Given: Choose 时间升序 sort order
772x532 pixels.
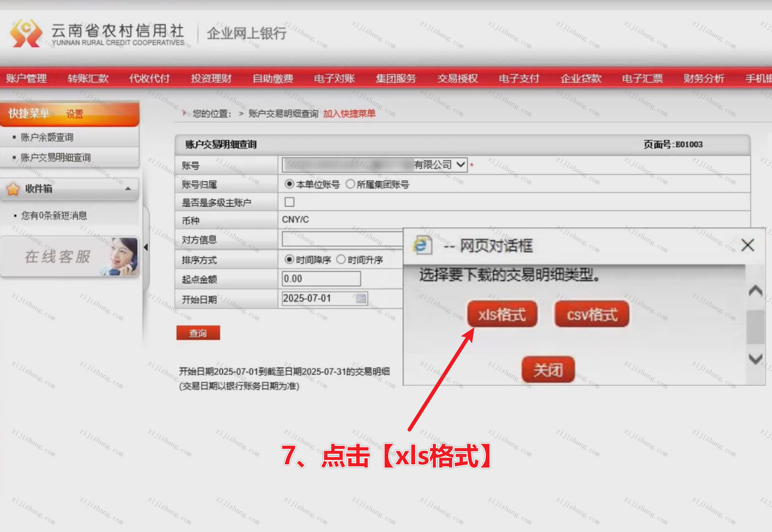Looking at the screenshot, I should coord(341,259).
